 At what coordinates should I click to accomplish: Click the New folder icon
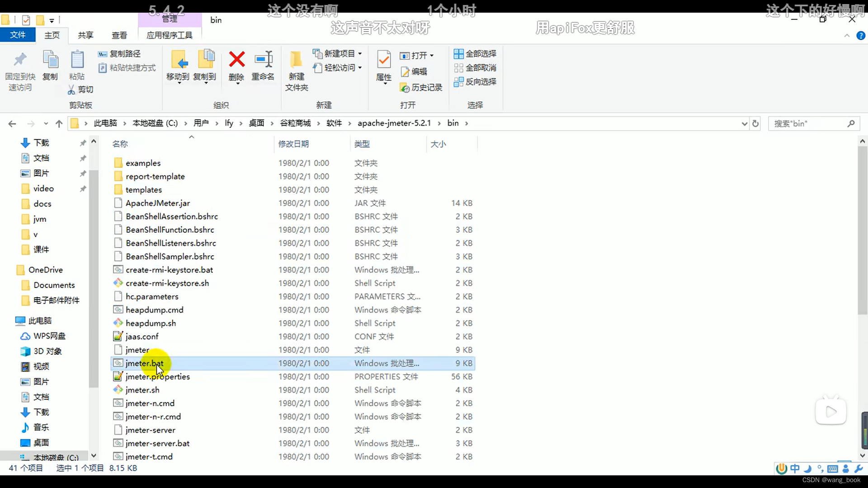[296, 60]
